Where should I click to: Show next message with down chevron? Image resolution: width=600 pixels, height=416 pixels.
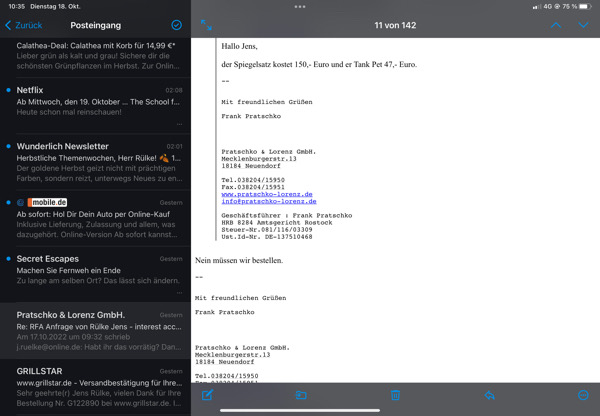(583, 25)
